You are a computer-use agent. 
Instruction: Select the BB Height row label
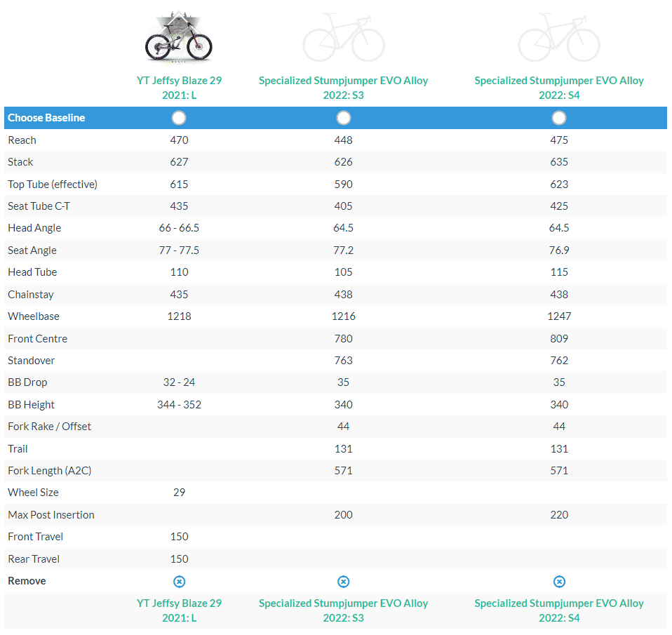(32, 405)
